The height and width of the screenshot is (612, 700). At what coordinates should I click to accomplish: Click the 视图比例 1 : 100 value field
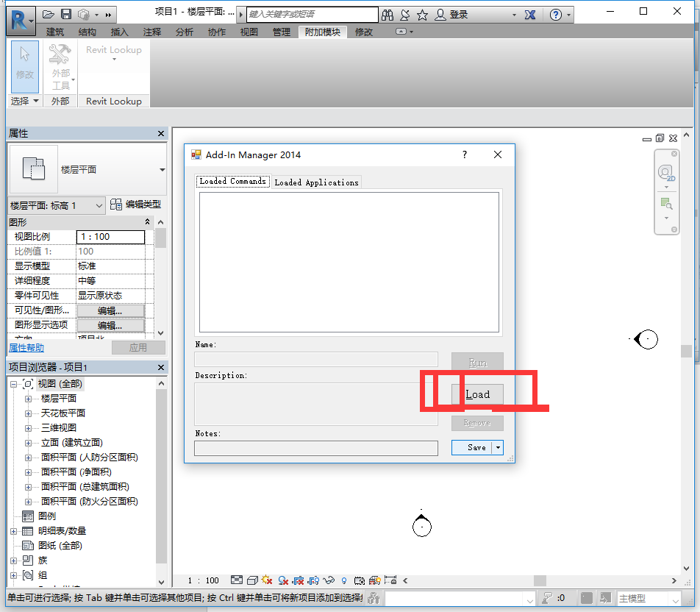pos(111,237)
